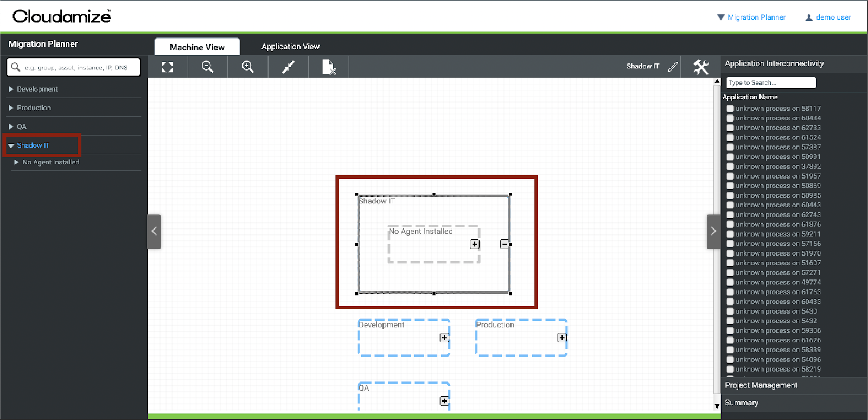Screen dimensions: 868x420
Task: Click the connection link tool icon
Action: pos(288,67)
